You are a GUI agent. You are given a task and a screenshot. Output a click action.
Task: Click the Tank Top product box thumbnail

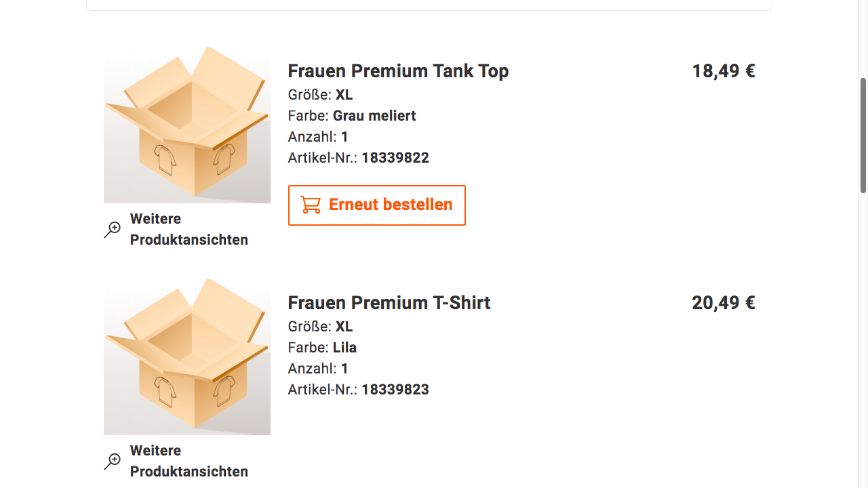pyautogui.click(x=187, y=125)
